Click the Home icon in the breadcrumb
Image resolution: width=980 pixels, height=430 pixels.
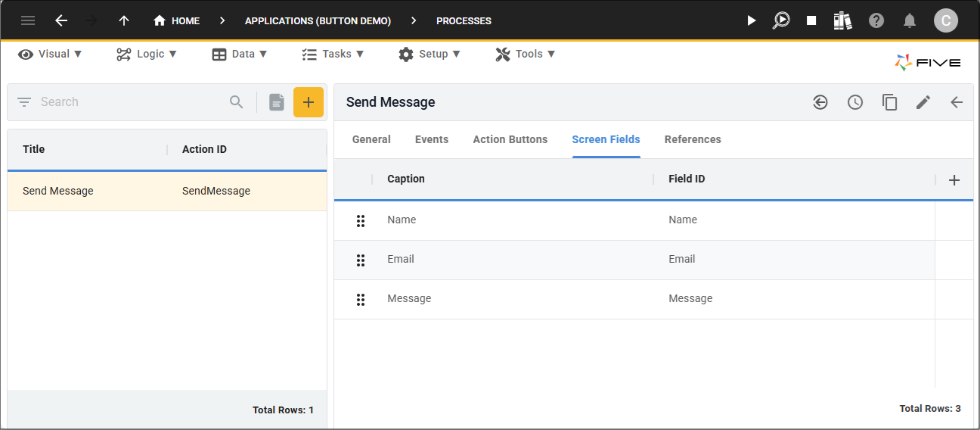pos(159,20)
